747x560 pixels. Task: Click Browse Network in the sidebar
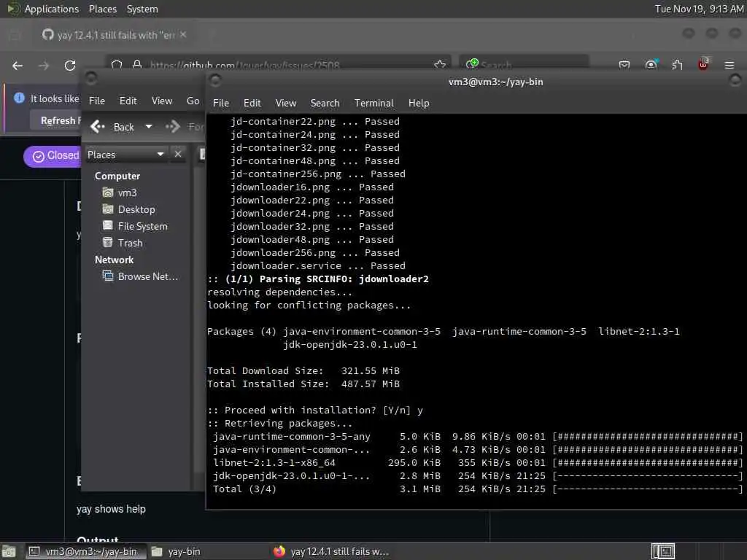[x=141, y=276]
